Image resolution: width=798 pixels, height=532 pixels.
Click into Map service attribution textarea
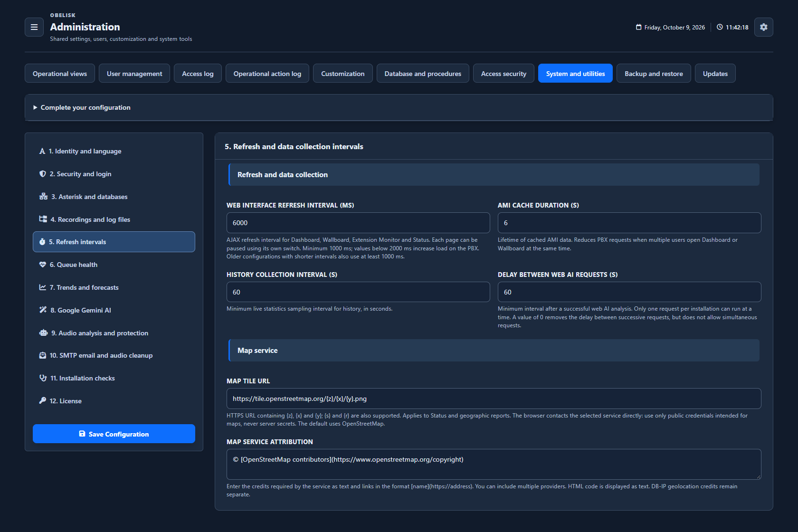coord(494,464)
